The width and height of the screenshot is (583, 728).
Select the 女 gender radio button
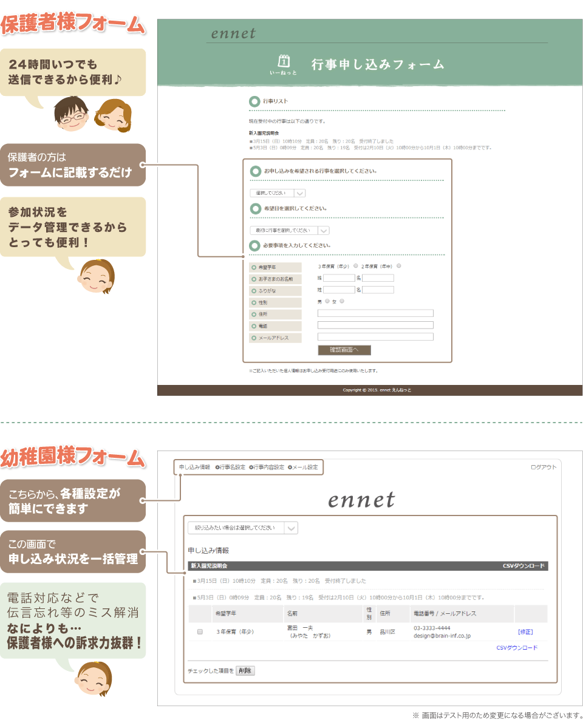pos(342,301)
